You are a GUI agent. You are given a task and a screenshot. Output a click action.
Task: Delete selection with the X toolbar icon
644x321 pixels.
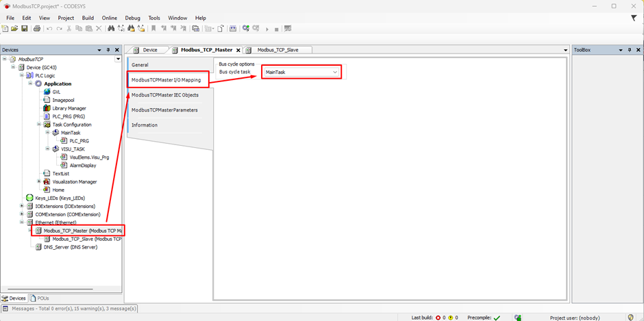coord(99,28)
